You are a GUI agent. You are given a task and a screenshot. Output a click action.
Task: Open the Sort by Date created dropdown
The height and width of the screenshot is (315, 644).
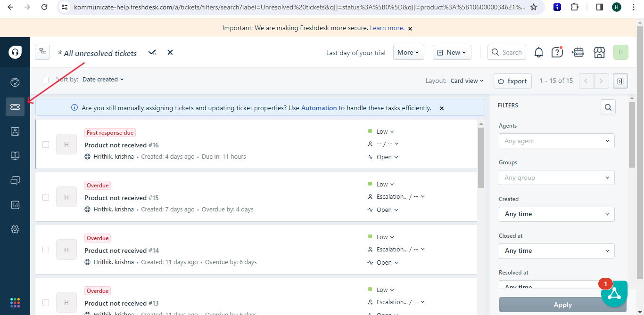103,79
